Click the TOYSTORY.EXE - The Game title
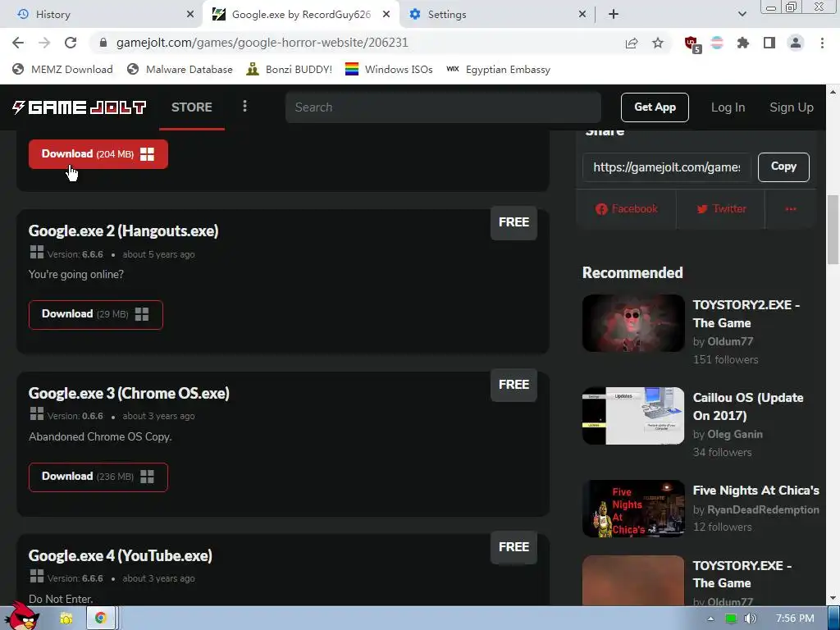The image size is (840, 630). 742,574
